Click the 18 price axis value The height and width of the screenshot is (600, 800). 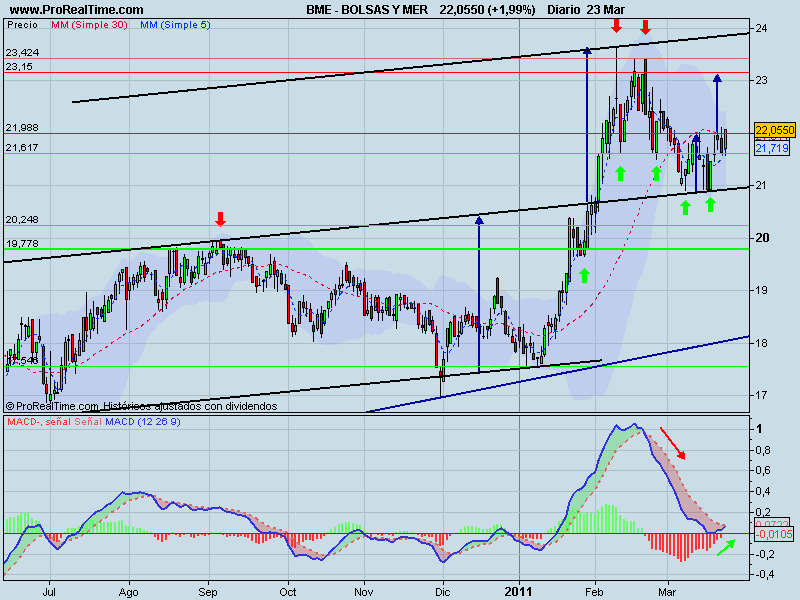[x=761, y=343]
